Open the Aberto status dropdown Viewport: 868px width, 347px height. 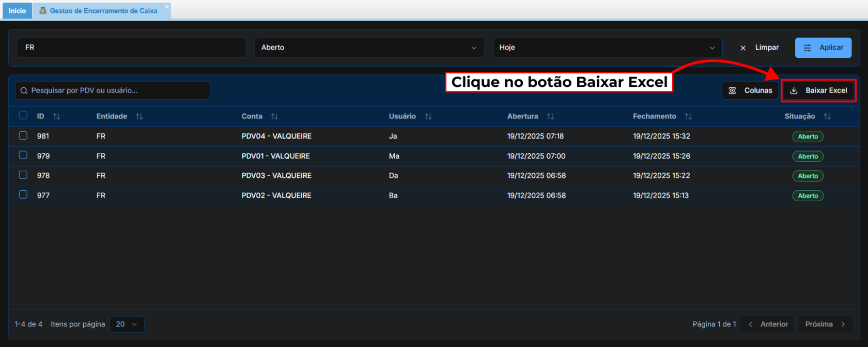[369, 48]
